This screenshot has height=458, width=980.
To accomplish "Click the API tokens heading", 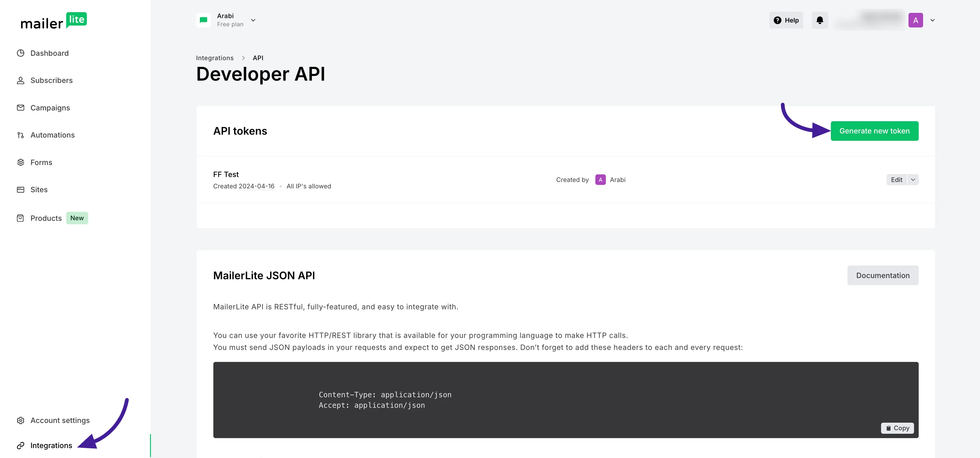I will [x=240, y=131].
